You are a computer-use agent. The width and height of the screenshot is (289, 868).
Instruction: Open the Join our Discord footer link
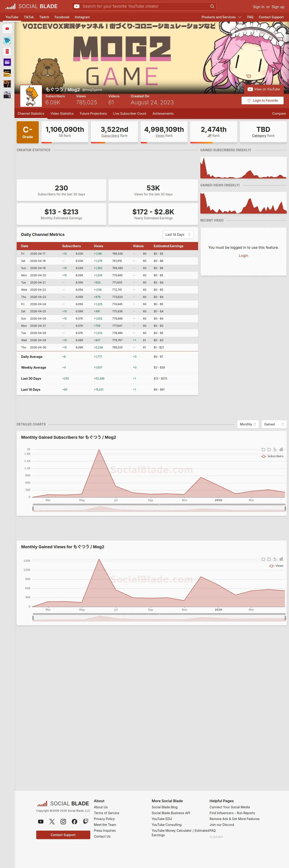pos(222,825)
